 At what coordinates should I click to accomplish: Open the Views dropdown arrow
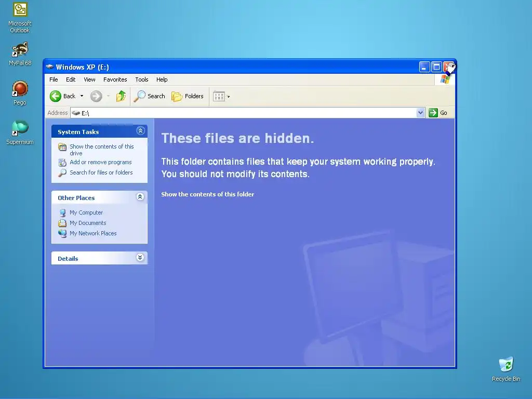point(229,97)
